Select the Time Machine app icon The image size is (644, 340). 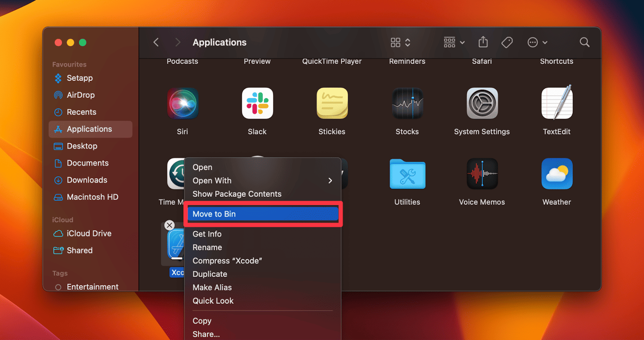[x=175, y=174]
